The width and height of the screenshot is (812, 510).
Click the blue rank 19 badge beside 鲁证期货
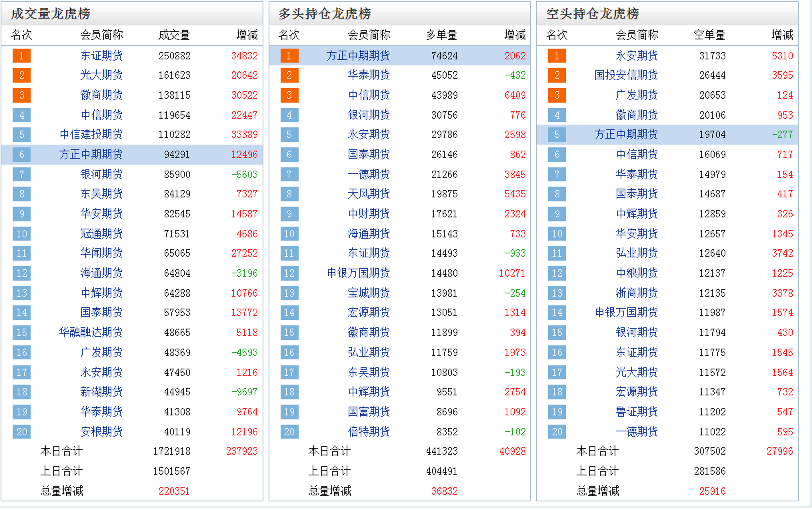pyautogui.click(x=557, y=412)
